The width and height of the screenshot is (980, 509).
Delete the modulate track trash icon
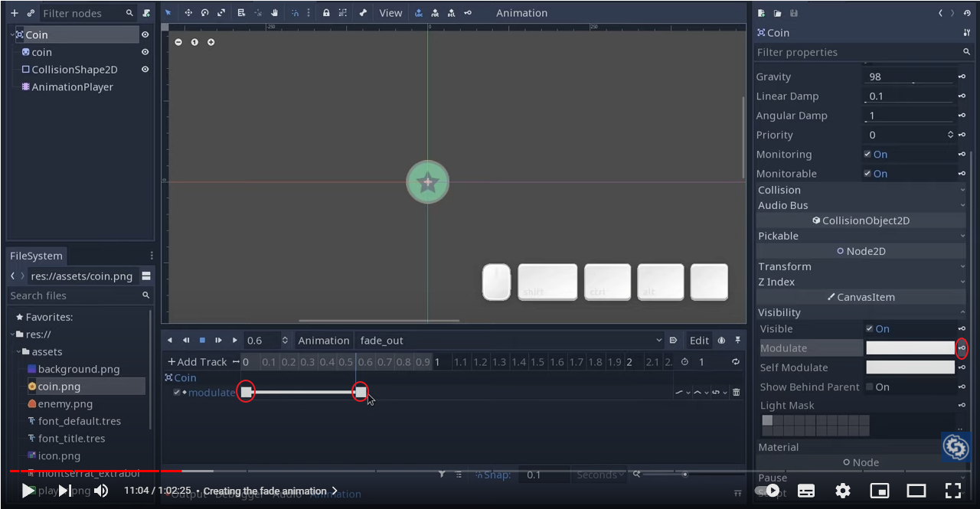click(x=737, y=393)
